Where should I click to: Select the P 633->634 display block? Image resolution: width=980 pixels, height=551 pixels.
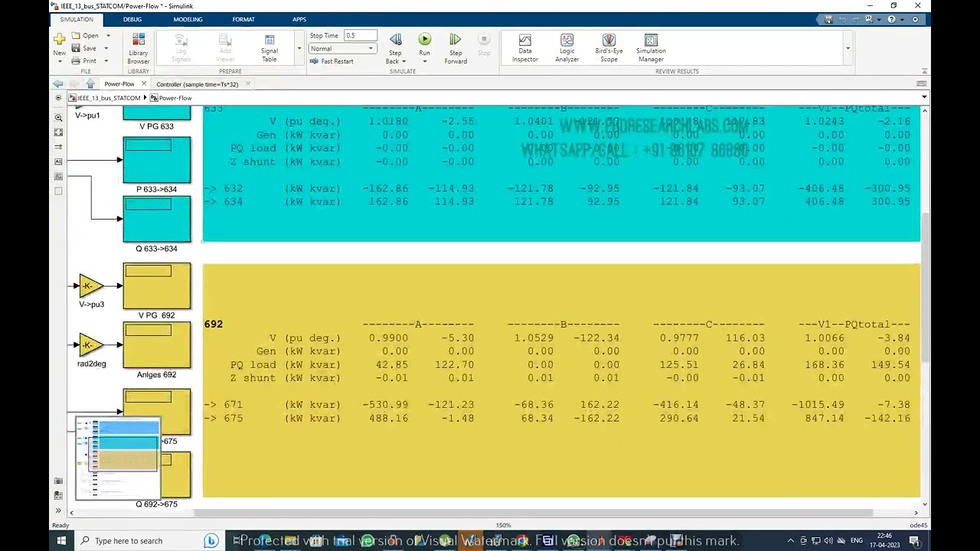[157, 160]
